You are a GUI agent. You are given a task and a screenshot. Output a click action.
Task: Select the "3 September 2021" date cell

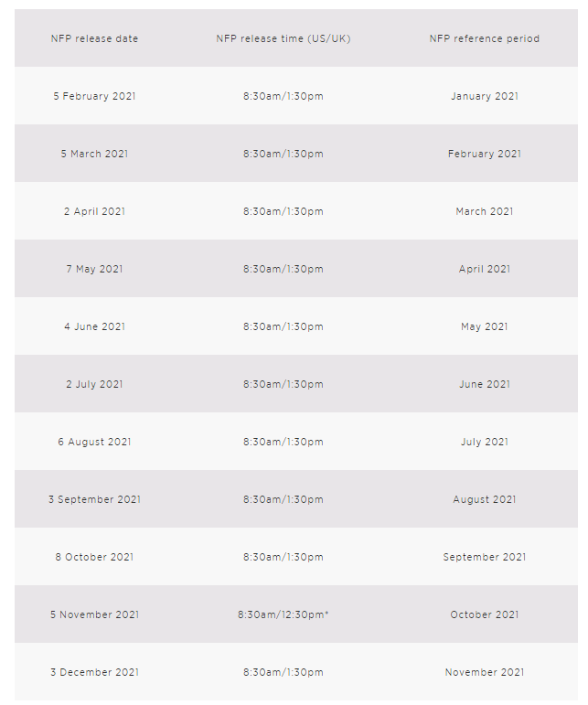pos(94,499)
